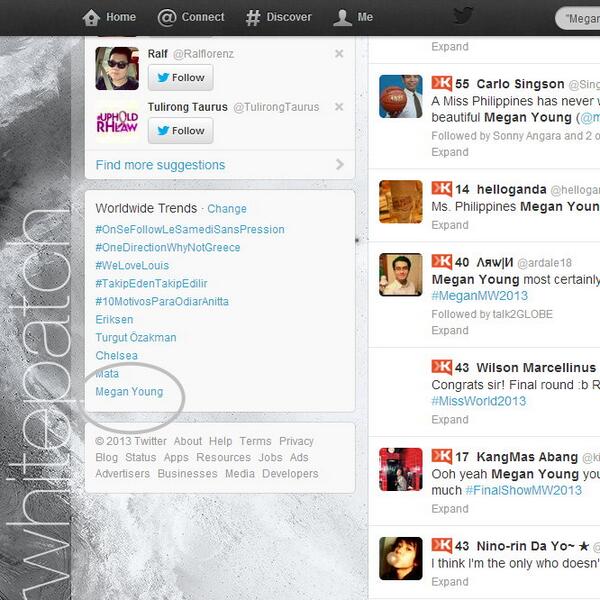Open trend #TakipEdenTakipEdilir
The height and width of the screenshot is (600, 600).
tap(151, 284)
